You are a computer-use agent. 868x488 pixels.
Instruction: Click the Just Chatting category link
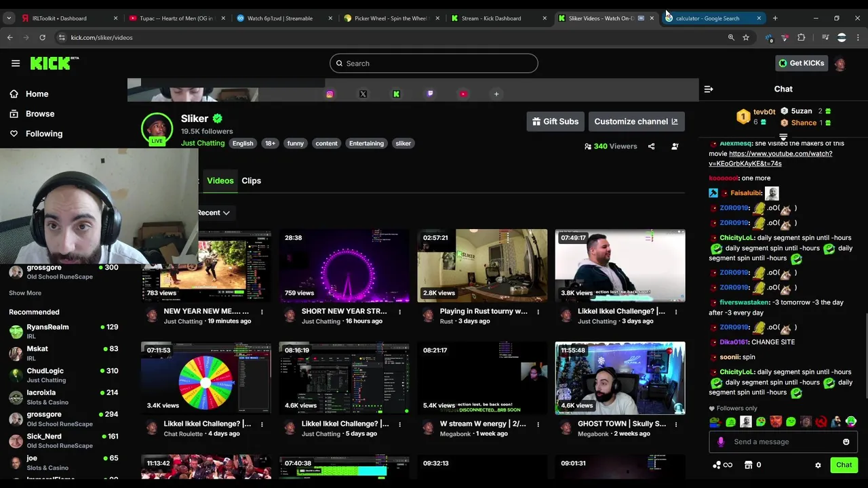pos(203,143)
